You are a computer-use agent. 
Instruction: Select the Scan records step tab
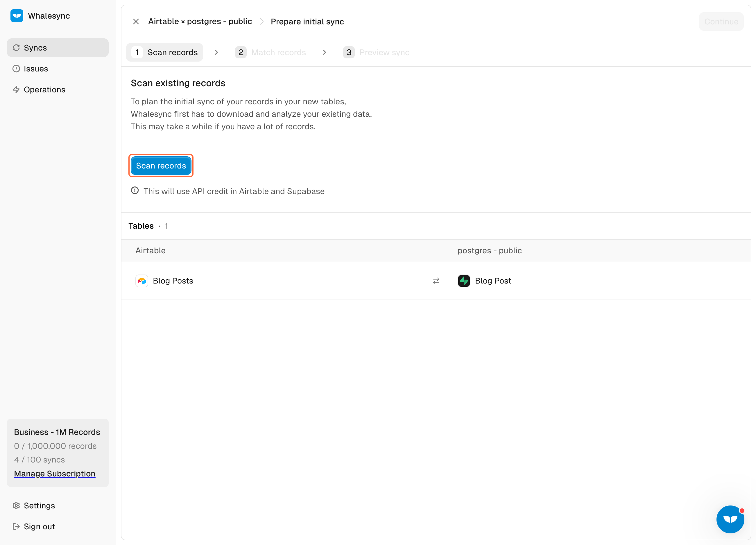pyautogui.click(x=165, y=52)
